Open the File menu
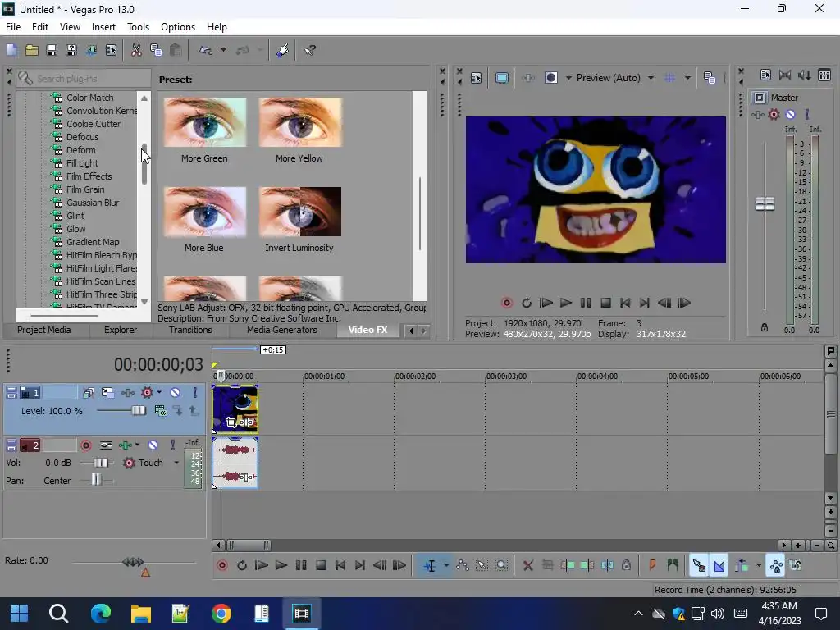Viewport: 840px width, 630px height. pyautogui.click(x=13, y=27)
